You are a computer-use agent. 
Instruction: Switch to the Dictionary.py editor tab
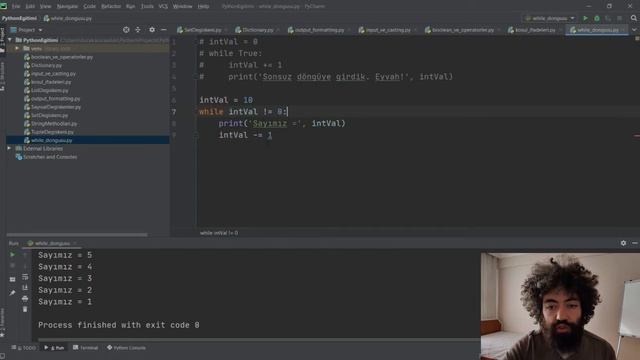tap(257, 30)
